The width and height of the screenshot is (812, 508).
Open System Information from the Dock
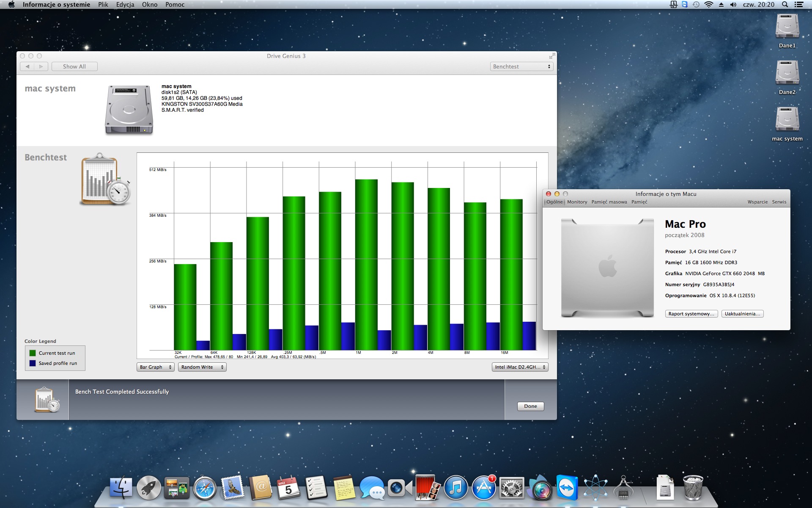[623, 488]
